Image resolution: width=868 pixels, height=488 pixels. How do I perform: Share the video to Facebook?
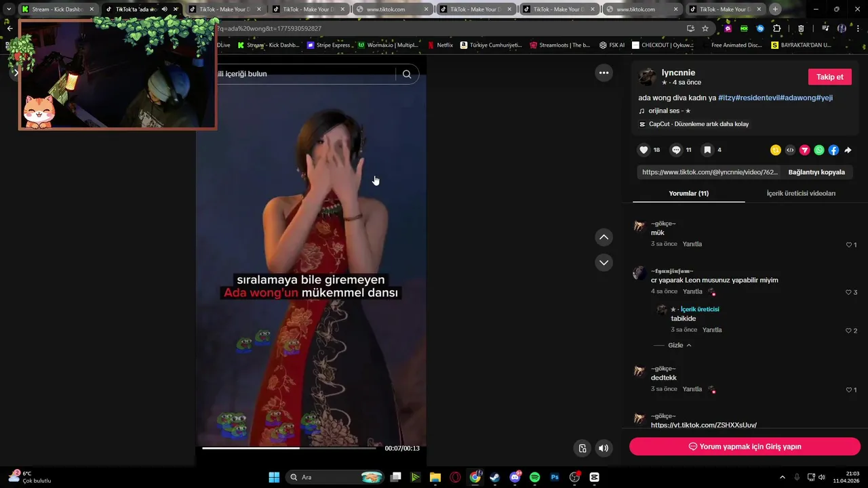[x=833, y=150]
